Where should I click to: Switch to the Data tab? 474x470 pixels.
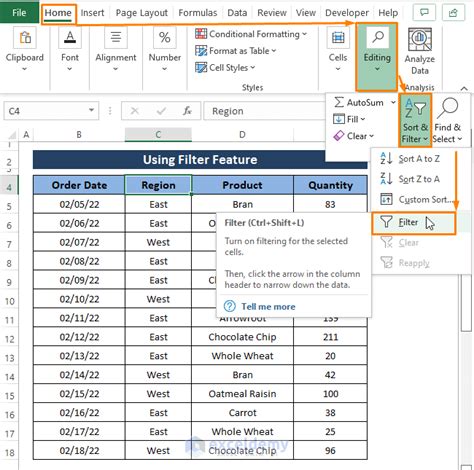coord(237,13)
